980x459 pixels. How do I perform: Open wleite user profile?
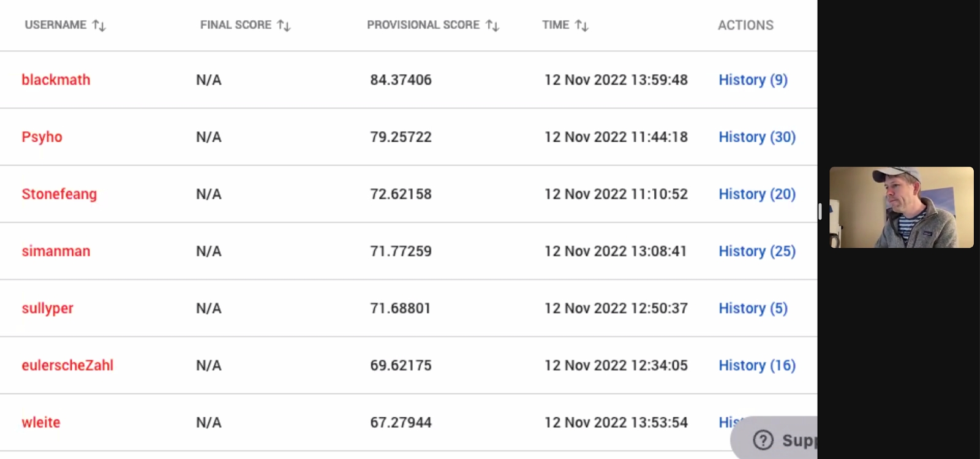click(x=41, y=423)
